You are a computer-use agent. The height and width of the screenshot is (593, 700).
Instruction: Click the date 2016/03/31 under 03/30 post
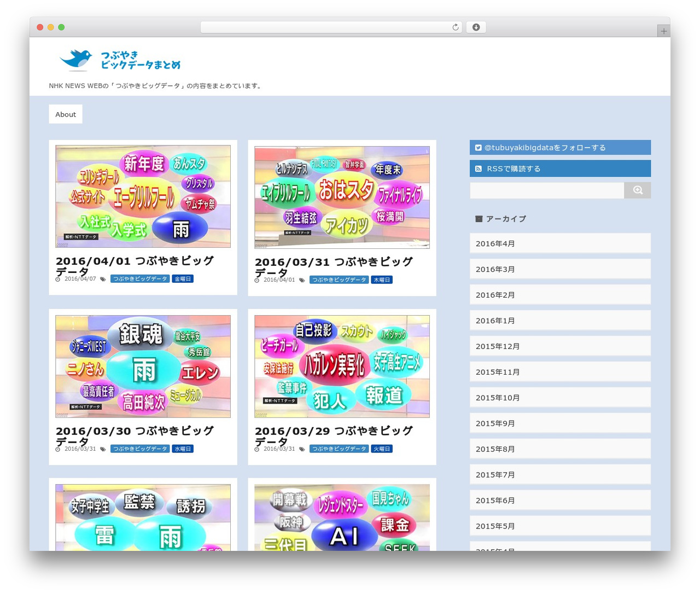(80, 449)
